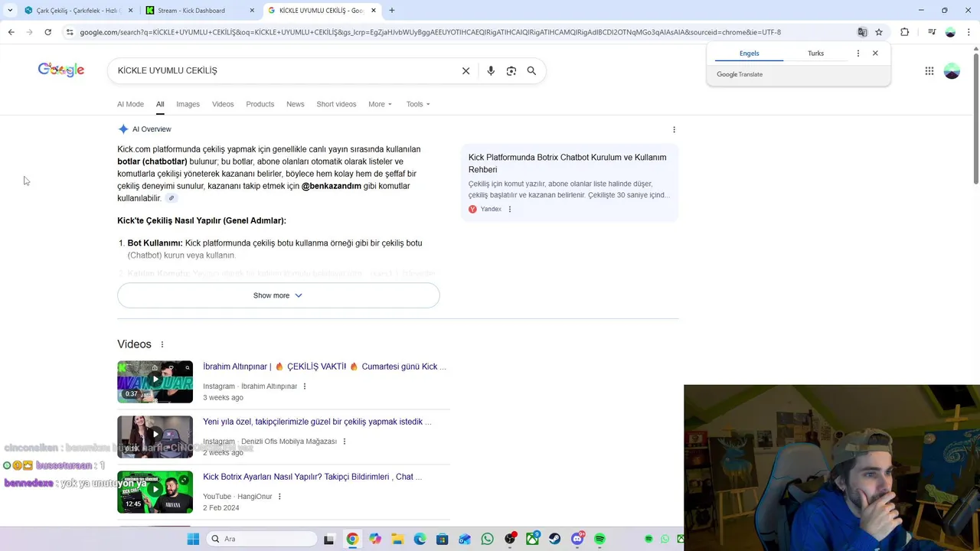Bookmark this page with star icon
The image size is (980, 551).
click(879, 32)
